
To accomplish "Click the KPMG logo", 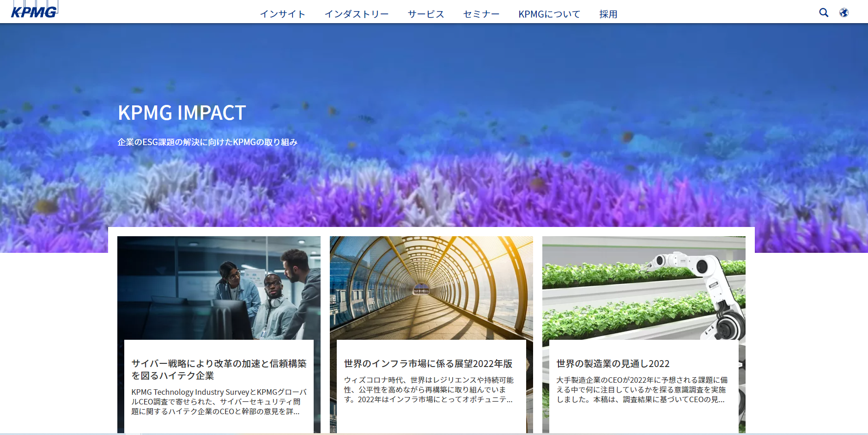I will 34,10.
